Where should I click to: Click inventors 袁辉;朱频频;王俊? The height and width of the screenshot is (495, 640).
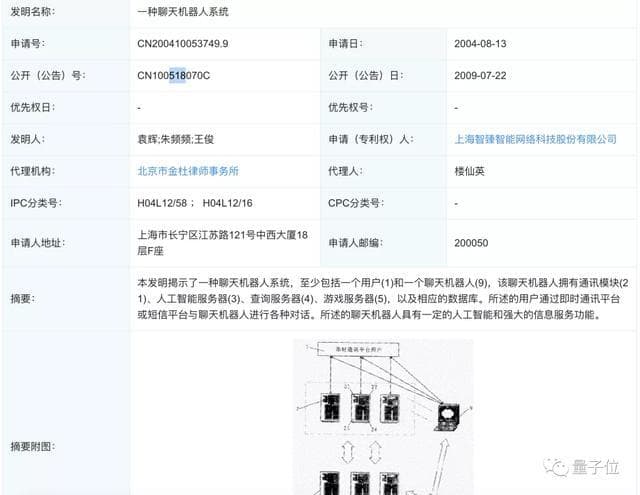[176, 139]
